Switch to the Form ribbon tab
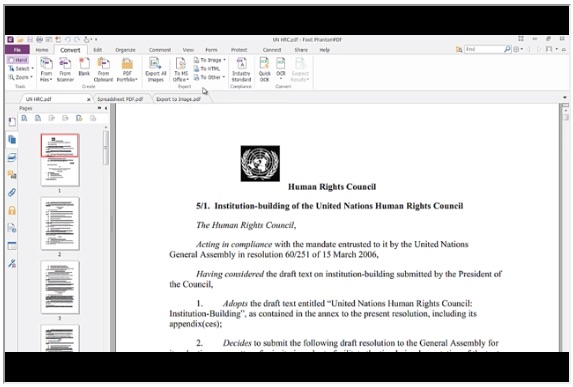The height and width of the screenshot is (387, 573). click(x=211, y=50)
